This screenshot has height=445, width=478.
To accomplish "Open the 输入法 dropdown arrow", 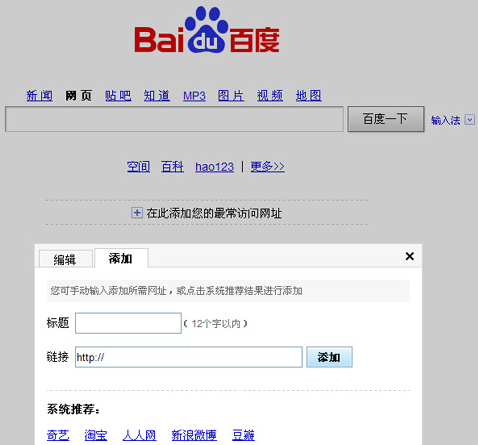I will pyautogui.click(x=470, y=119).
